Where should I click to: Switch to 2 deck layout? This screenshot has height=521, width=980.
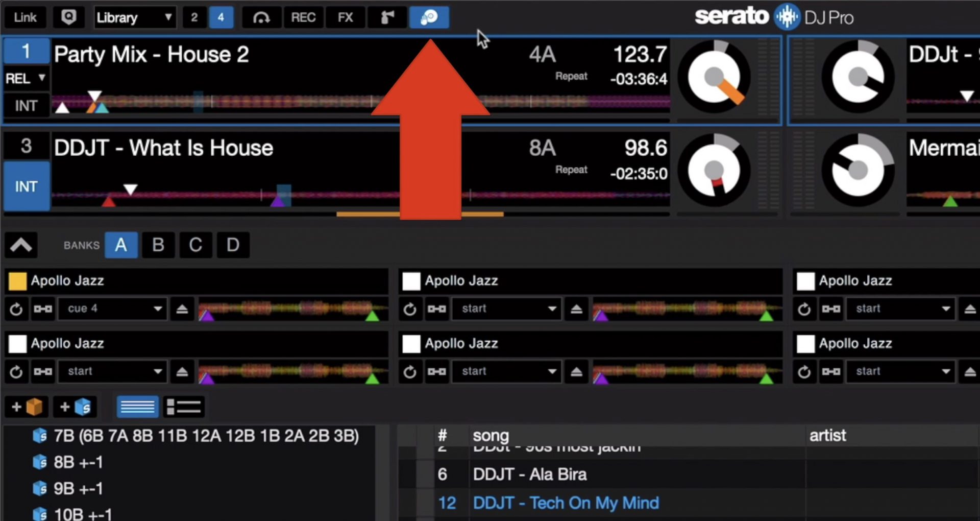pyautogui.click(x=194, y=17)
